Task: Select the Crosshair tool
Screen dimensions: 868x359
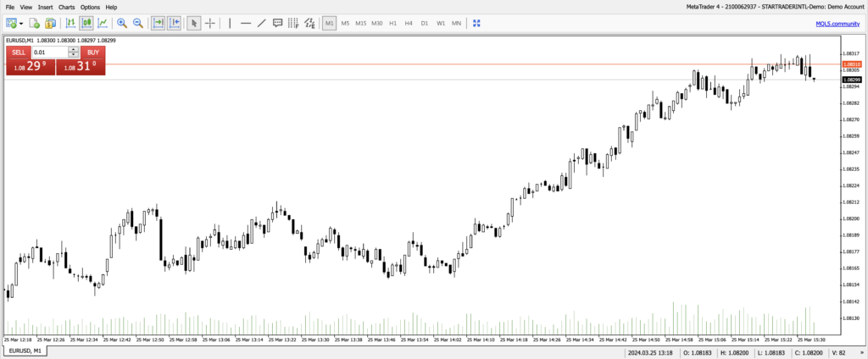Action: [x=210, y=23]
